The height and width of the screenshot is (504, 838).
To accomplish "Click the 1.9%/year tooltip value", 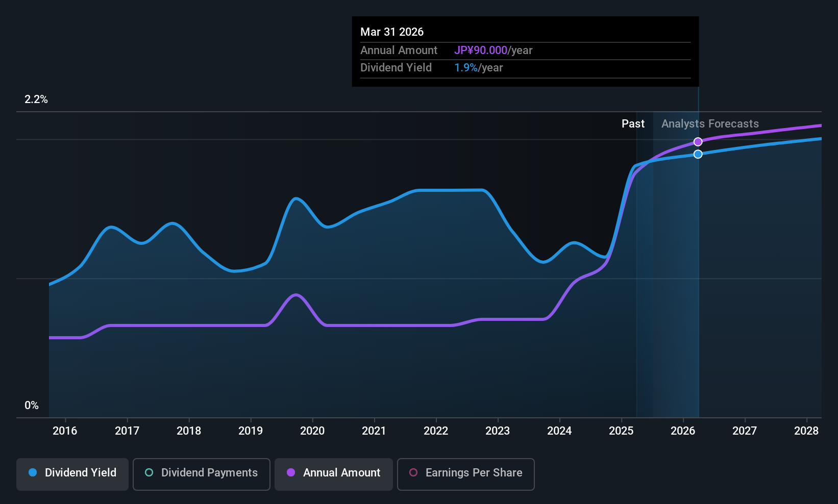I will [478, 68].
